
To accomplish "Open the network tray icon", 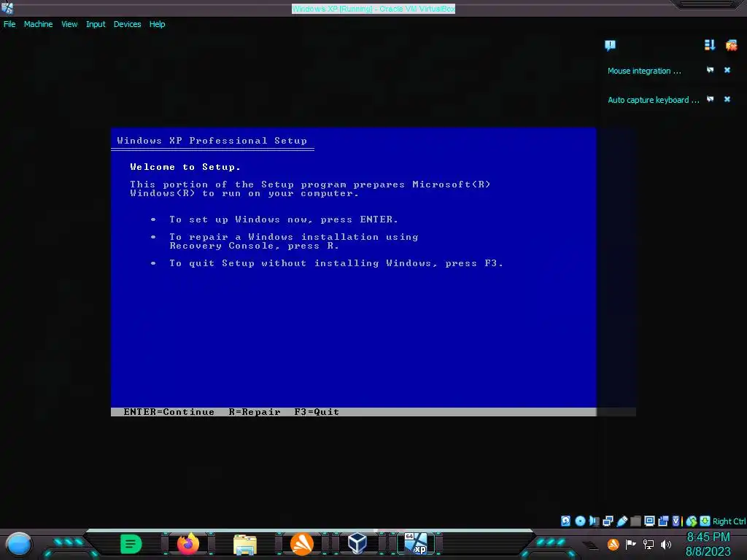I will tap(649, 544).
